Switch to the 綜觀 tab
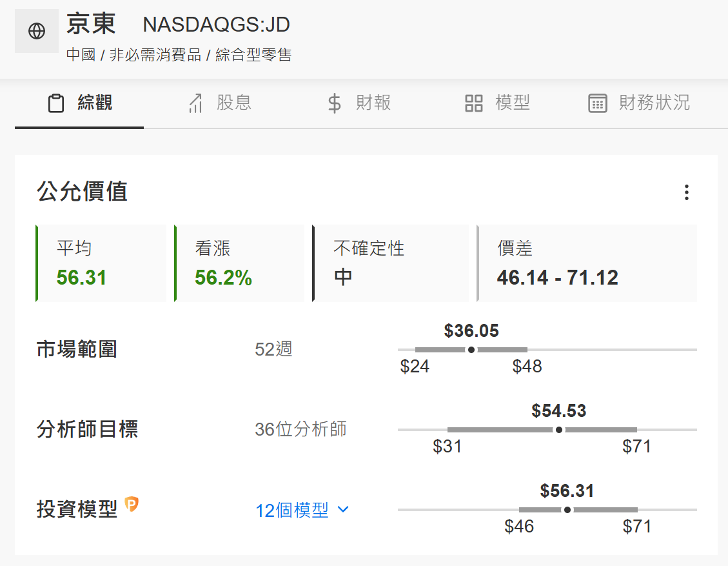 (79, 103)
